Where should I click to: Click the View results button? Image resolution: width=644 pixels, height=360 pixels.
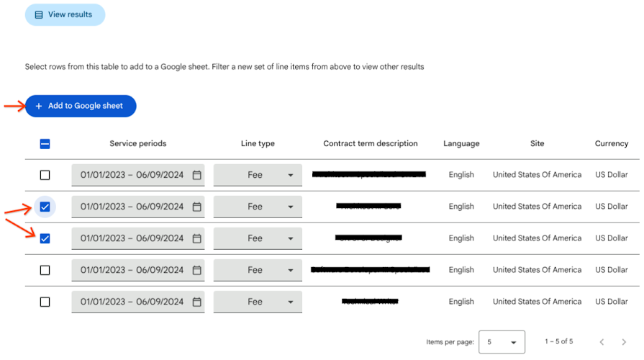pyautogui.click(x=65, y=15)
